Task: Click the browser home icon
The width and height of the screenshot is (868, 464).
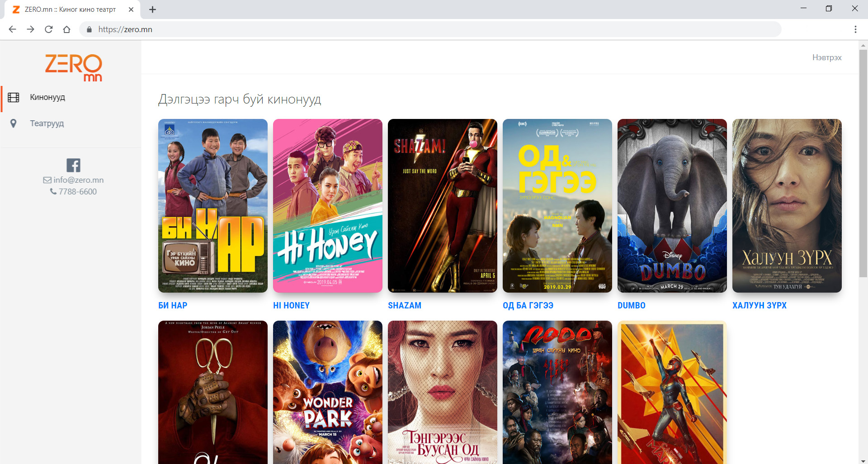Action: (67, 29)
